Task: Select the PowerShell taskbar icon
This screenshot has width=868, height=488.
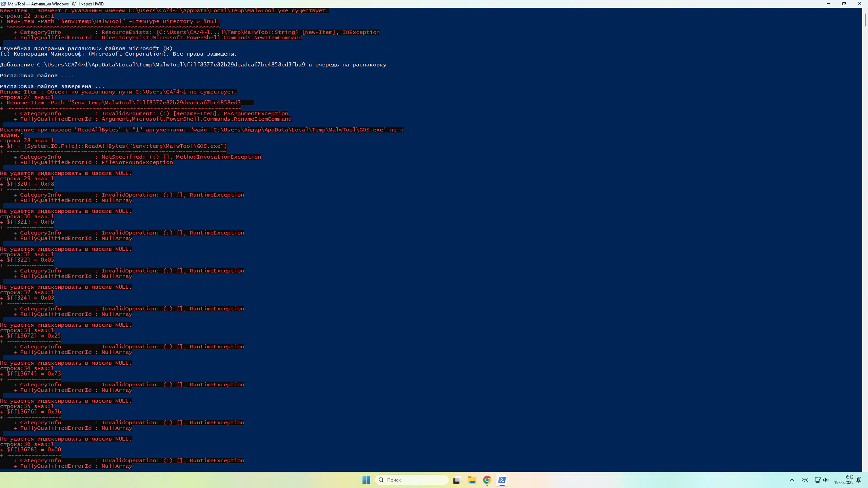Action: click(502, 480)
